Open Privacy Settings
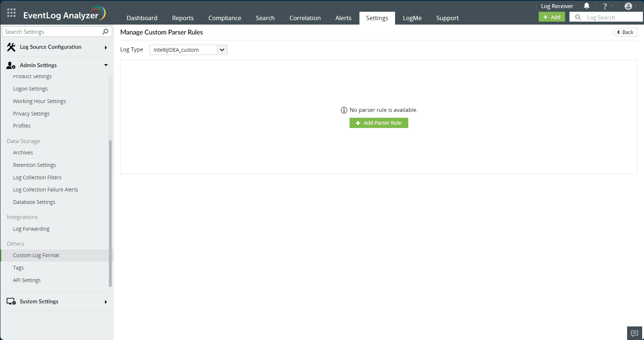The image size is (644, 340). [31, 114]
